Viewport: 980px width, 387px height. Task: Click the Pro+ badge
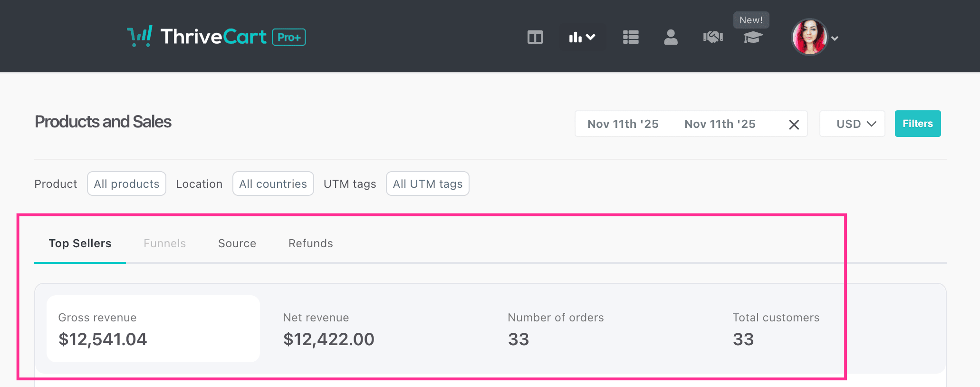(x=289, y=37)
